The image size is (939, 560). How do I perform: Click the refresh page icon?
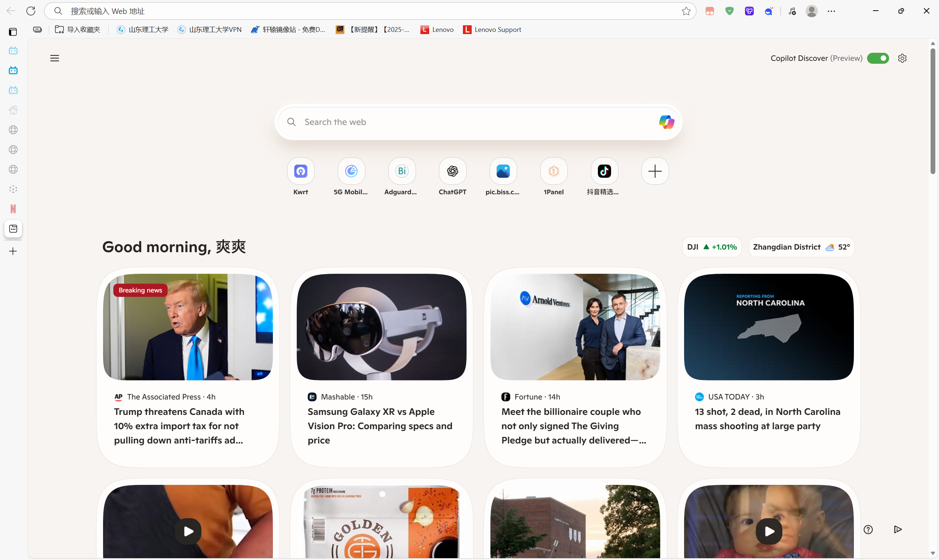31,11
